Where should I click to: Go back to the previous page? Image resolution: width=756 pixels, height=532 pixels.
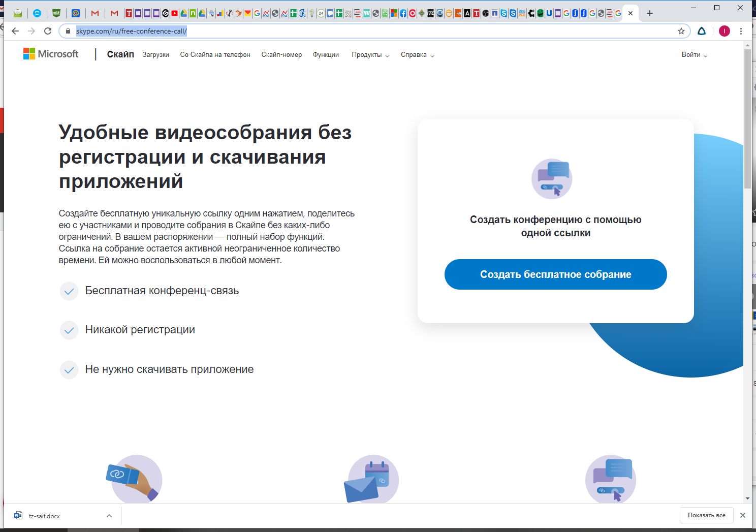coord(15,31)
